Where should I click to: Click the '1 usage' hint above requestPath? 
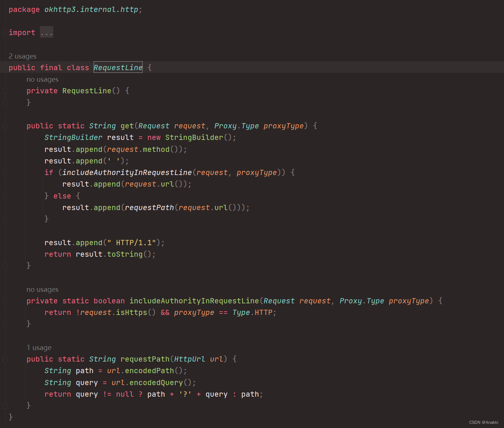[x=39, y=347]
